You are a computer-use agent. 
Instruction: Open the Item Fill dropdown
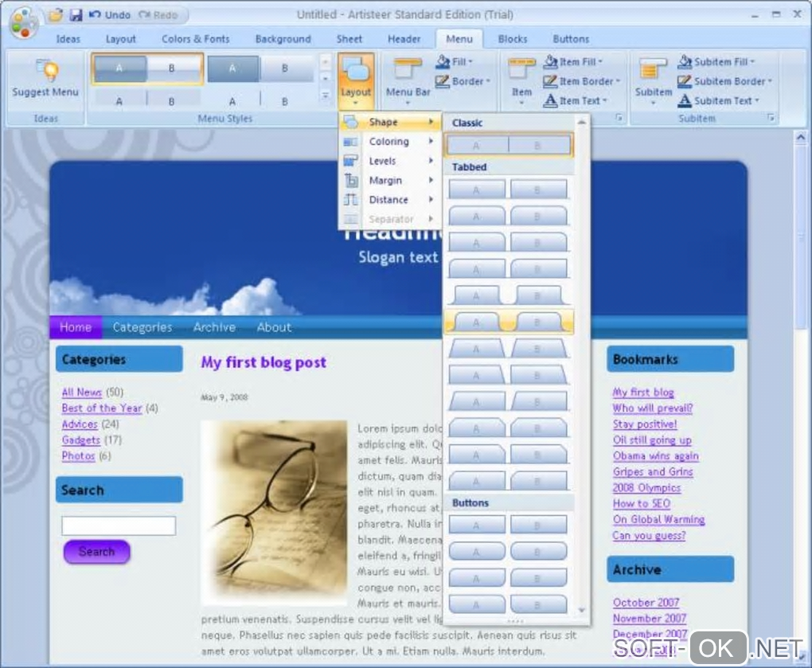point(572,61)
